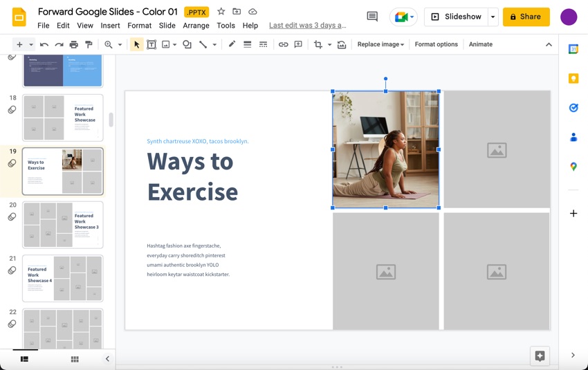Open comment history
588x370 pixels.
click(372, 16)
